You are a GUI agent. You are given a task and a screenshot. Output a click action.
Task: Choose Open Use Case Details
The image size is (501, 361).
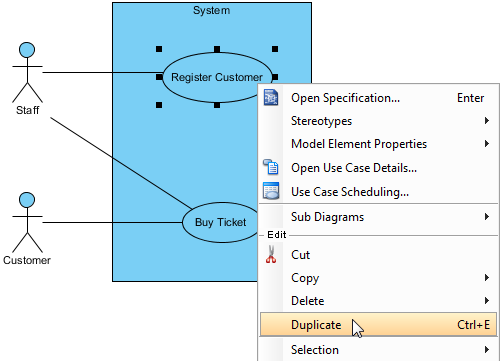click(x=378, y=168)
